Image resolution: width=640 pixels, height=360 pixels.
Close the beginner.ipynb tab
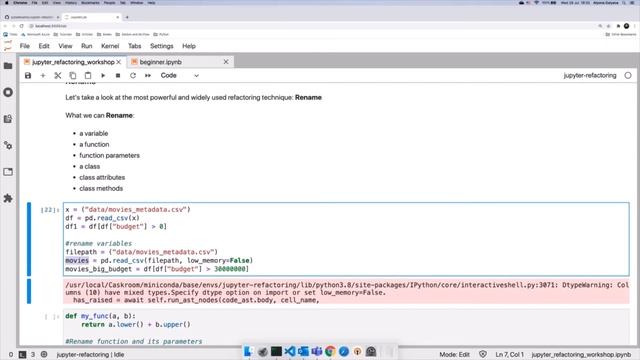226,62
